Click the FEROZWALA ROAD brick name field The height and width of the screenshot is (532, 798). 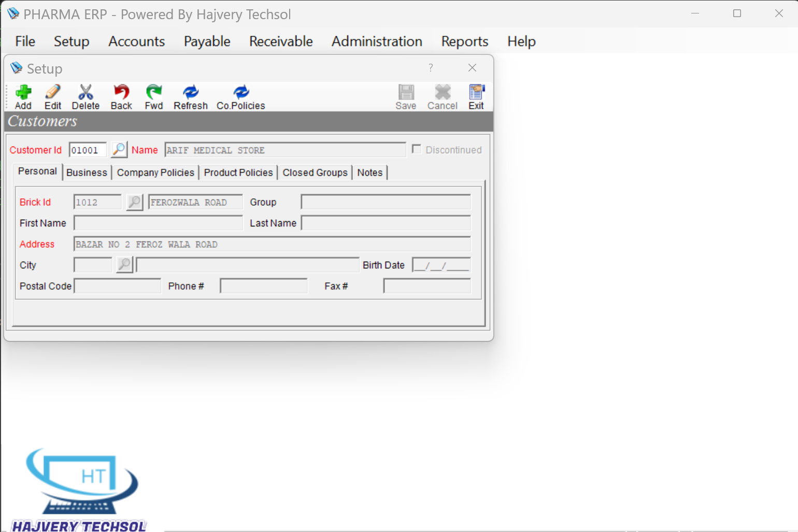[195, 202]
